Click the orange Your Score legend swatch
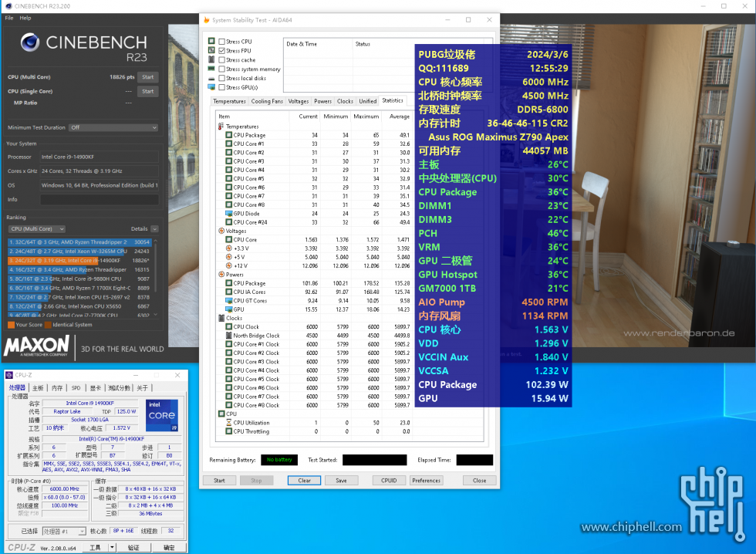Viewport: 756px width, 554px height. [x=11, y=325]
